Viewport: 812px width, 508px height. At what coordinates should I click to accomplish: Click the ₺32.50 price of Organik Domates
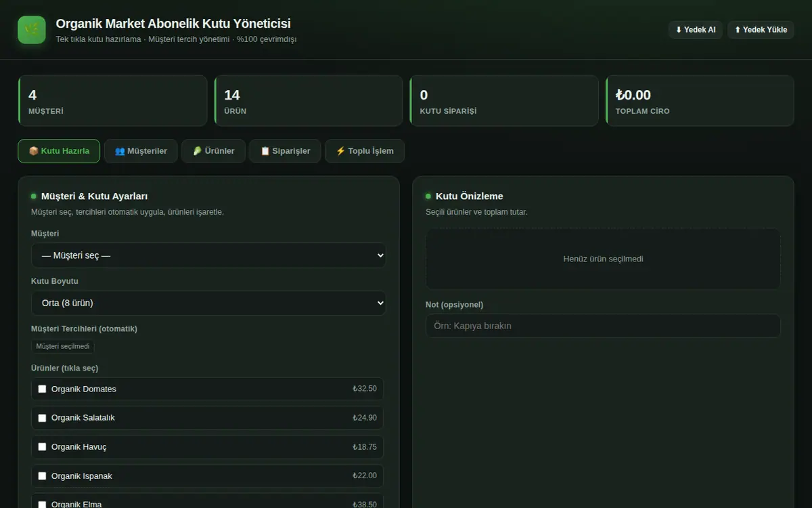point(365,389)
